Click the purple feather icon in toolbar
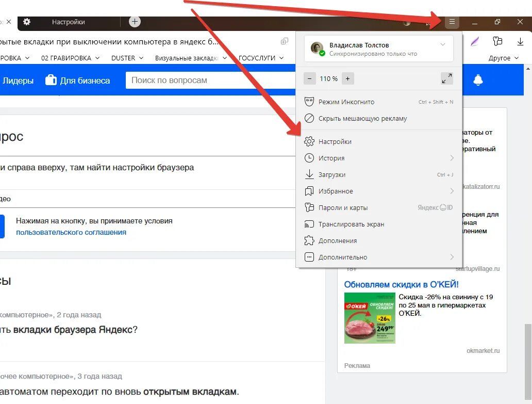The height and width of the screenshot is (404, 532). [475, 41]
